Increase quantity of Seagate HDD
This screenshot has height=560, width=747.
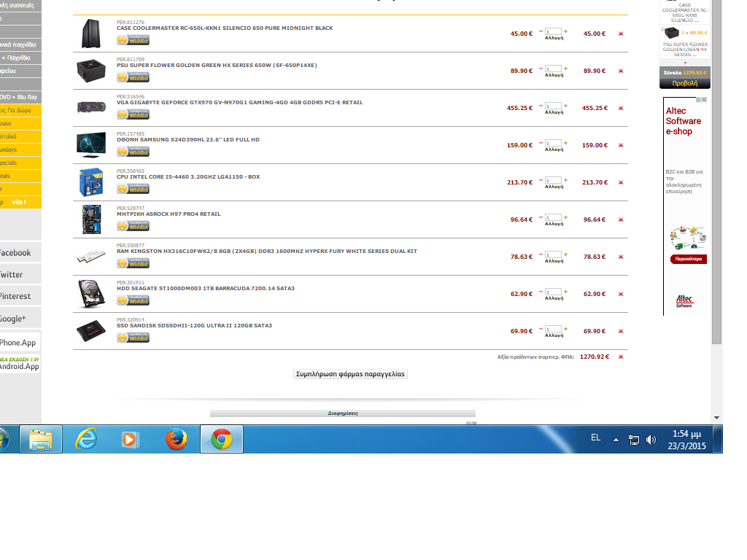pyautogui.click(x=566, y=291)
